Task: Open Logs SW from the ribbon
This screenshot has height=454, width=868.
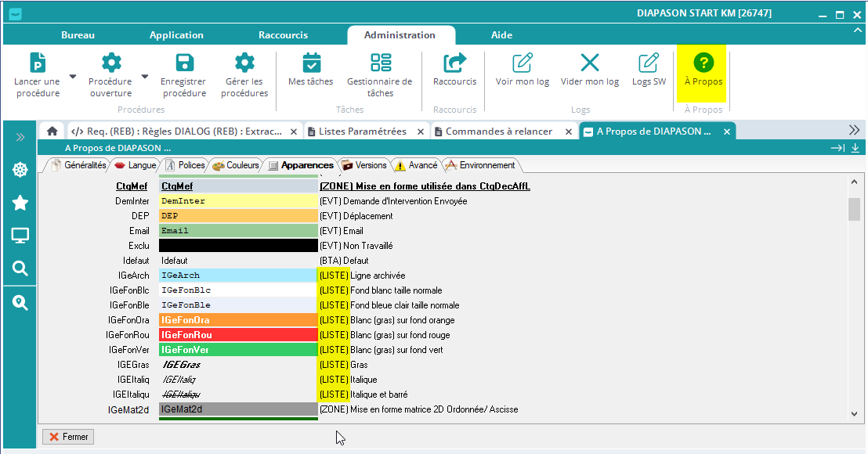Action: coord(649,63)
